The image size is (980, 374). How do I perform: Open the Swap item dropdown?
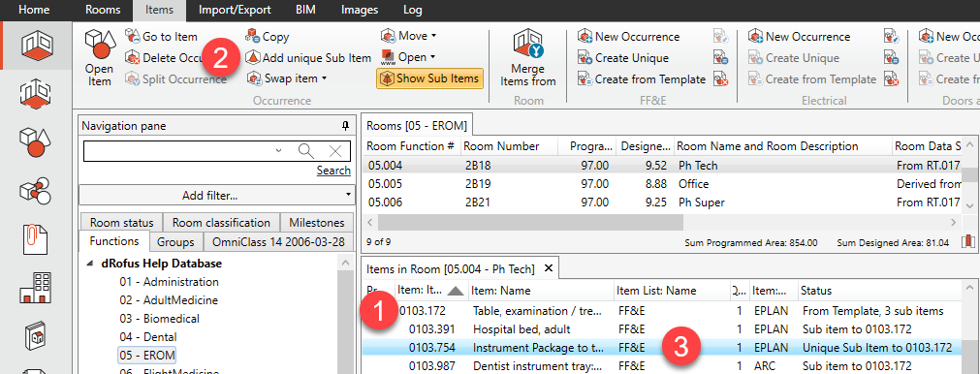click(287, 78)
